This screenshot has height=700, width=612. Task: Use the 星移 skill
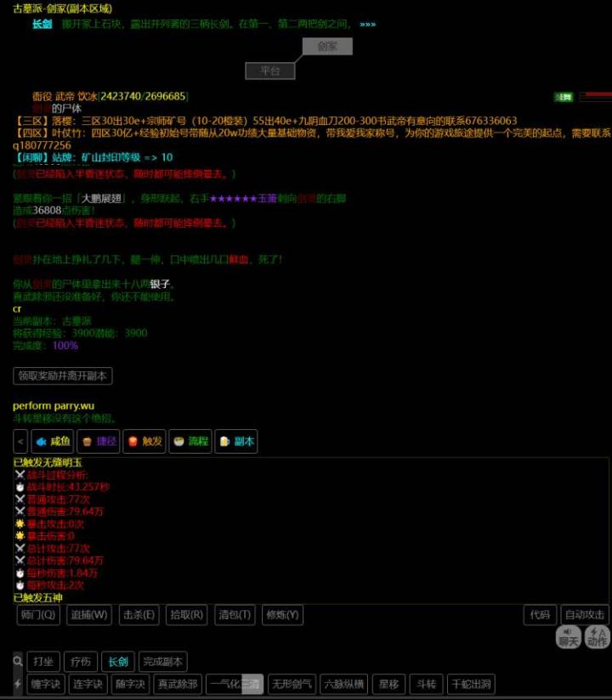[388, 684]
